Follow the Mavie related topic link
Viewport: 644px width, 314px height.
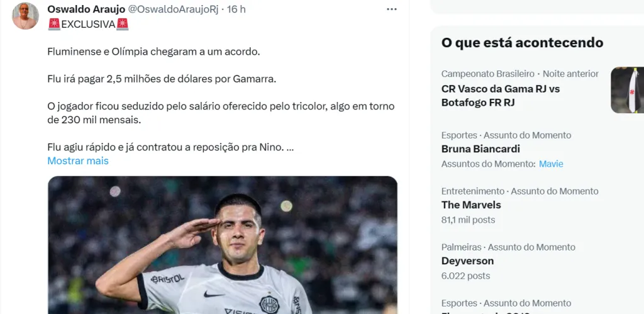[x=551, y=164]
